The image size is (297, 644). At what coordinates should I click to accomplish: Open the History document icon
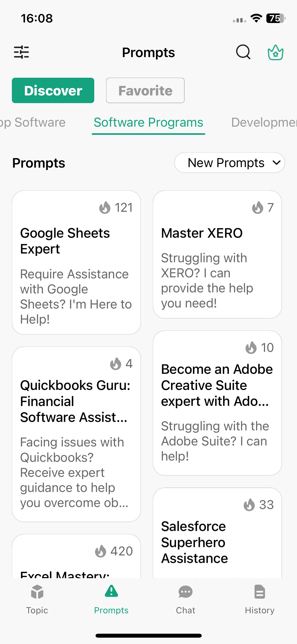(260, 592)
